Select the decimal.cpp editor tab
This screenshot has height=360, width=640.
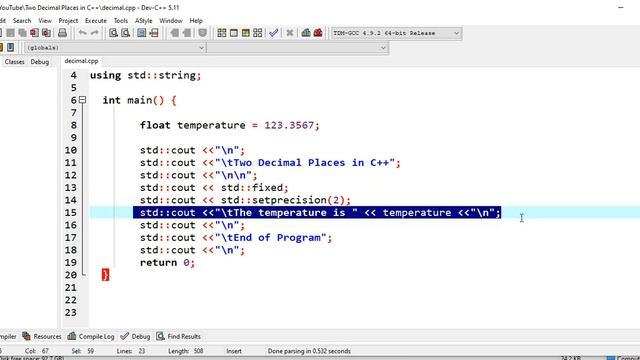[x=81, y=61]
